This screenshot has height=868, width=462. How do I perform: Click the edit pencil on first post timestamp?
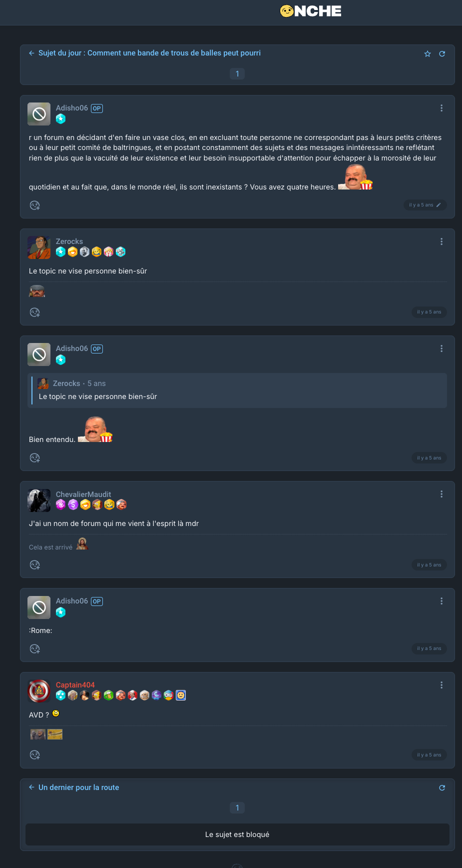point(439,205)
